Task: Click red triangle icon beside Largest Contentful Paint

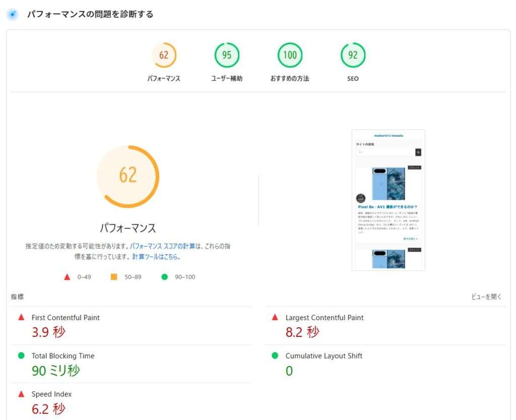Action: tap(275, 318)
